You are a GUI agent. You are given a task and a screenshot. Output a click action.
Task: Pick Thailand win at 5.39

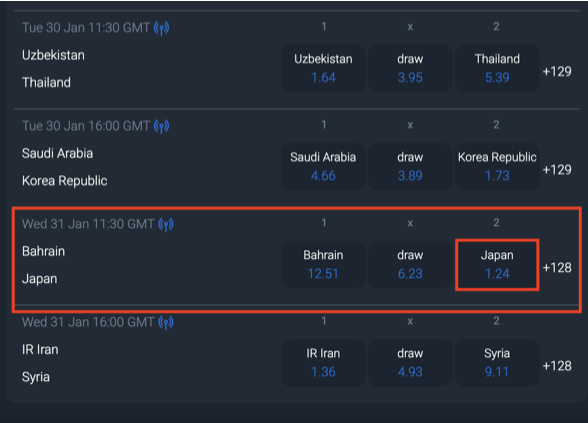click(x=497, y=69)
